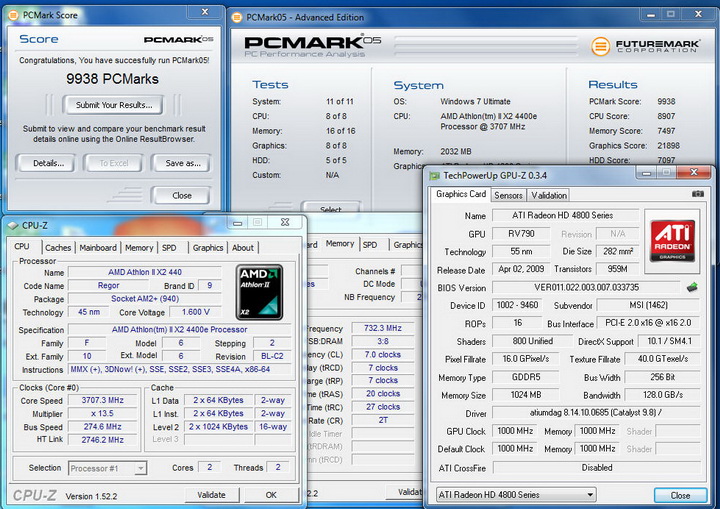Click the Bus Interface value PCI-E 2.0 x16
The image size is (720, 509).
pyautogui.click(x=648, y=323)
